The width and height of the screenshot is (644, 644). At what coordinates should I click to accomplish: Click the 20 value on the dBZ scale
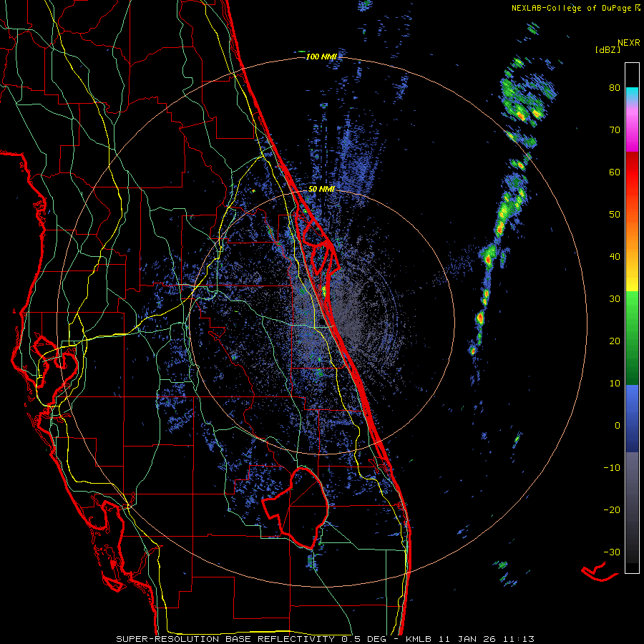tap(615, 341)
